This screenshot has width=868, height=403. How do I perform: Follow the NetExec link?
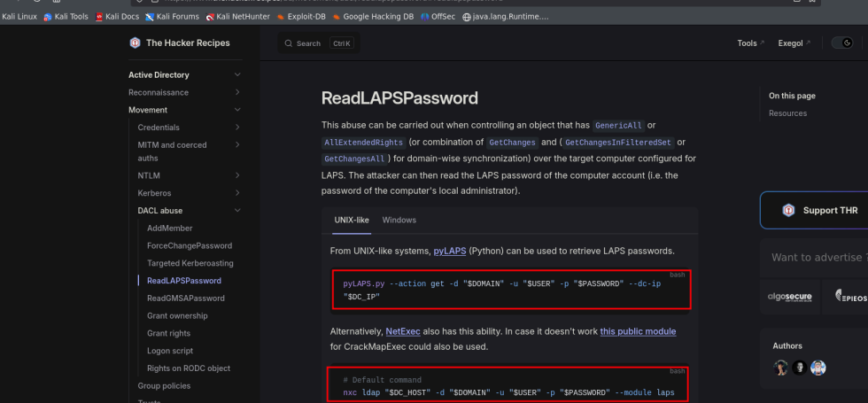tap(403, 331)
